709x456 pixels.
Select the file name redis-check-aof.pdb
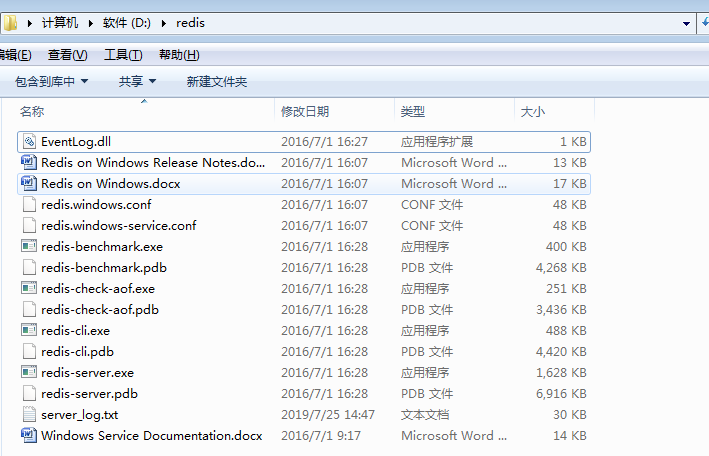(100, 309)
